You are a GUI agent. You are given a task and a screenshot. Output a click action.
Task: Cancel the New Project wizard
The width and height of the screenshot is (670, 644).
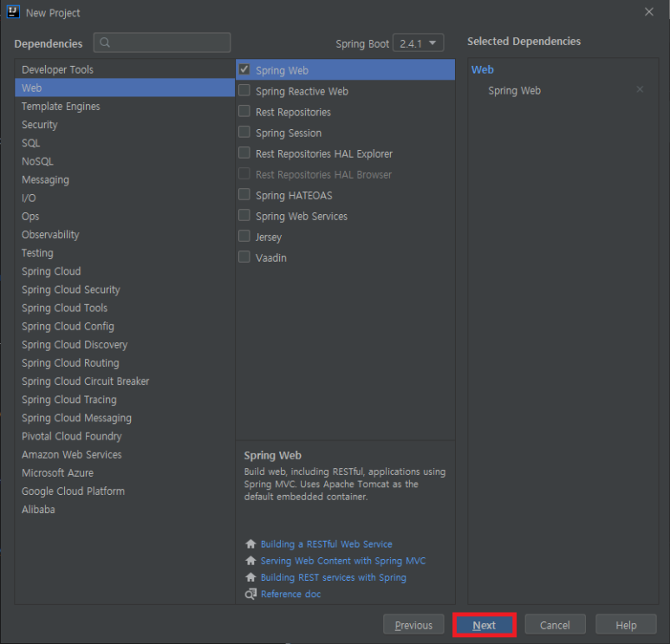(555, 625)
